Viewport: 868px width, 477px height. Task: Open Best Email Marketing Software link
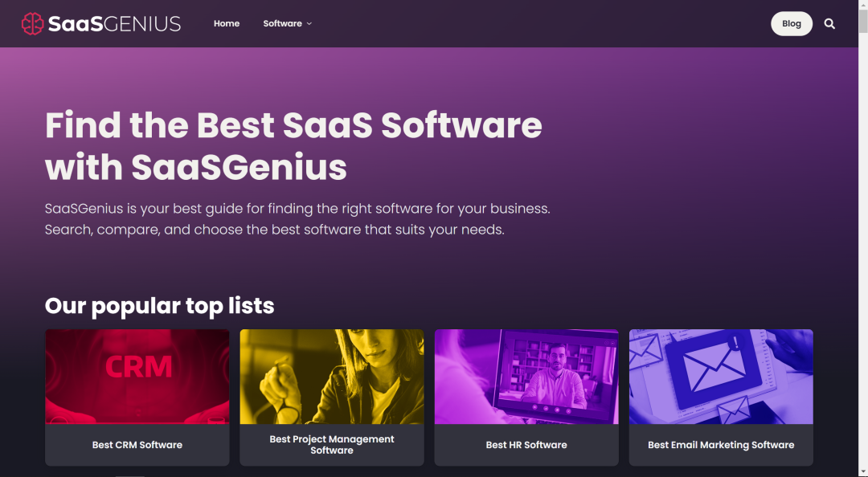721,445
